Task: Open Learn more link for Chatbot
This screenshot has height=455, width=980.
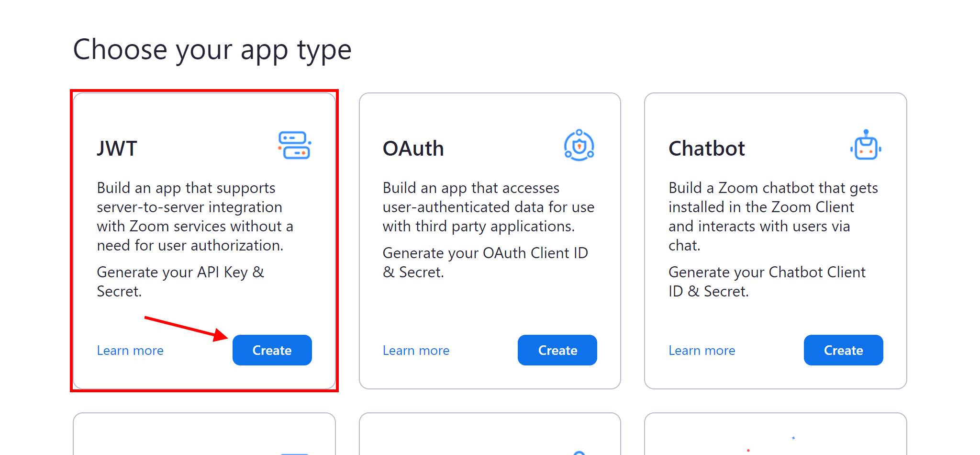Action: click(702, 351)
